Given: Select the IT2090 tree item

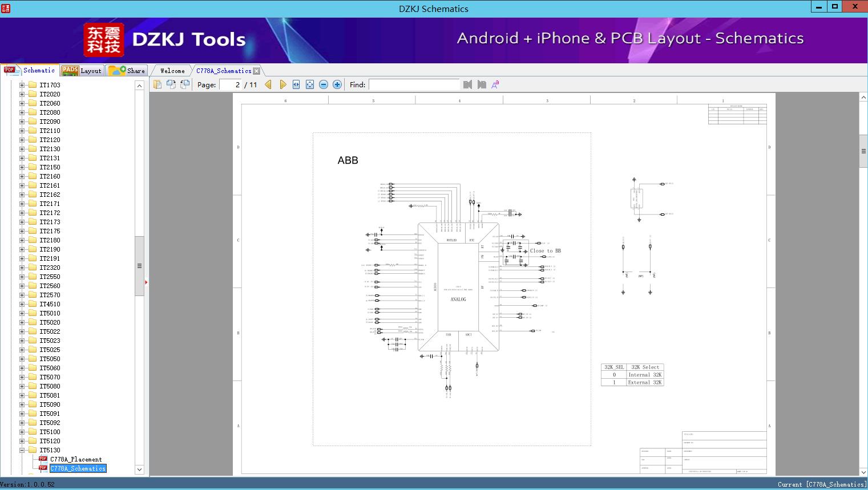Looking at the screenshot, I should click(50, 122).
